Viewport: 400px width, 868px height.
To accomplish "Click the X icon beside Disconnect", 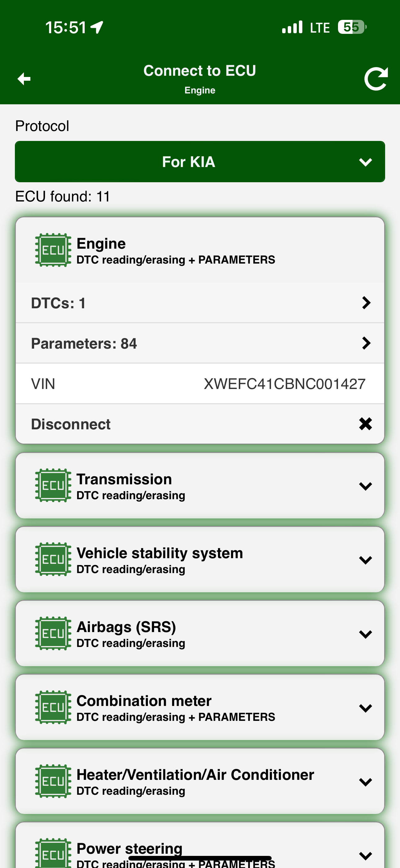I will [365, 424].
